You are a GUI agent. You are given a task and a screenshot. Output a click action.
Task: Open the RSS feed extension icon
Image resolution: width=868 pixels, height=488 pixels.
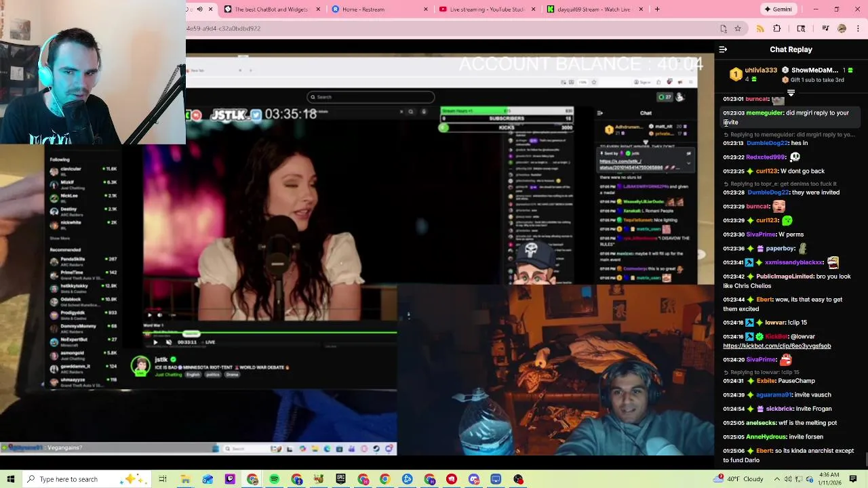[760, 28]
